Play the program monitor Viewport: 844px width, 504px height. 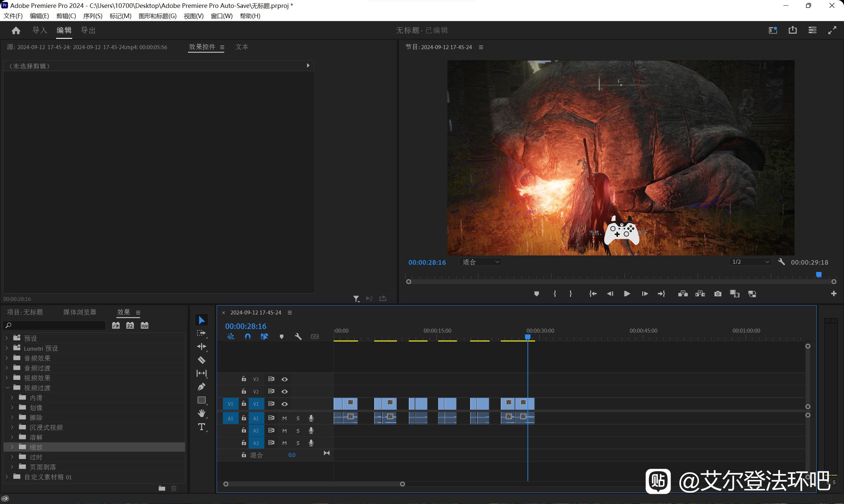627,294
